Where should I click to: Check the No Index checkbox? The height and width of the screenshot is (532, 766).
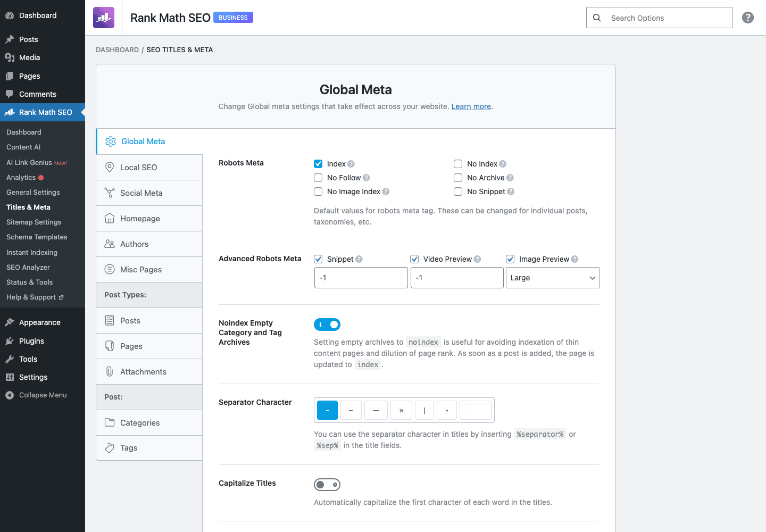pos(458,164)
